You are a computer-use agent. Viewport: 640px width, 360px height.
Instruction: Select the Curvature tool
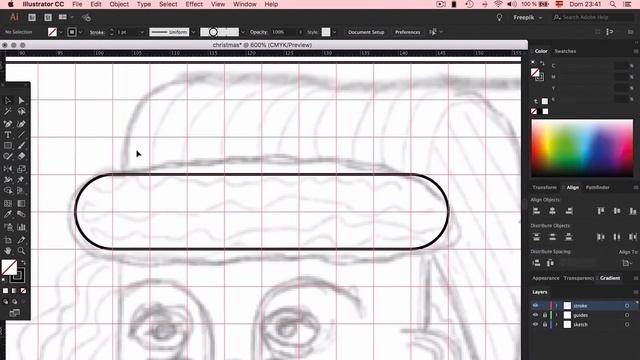pos(21,124)
